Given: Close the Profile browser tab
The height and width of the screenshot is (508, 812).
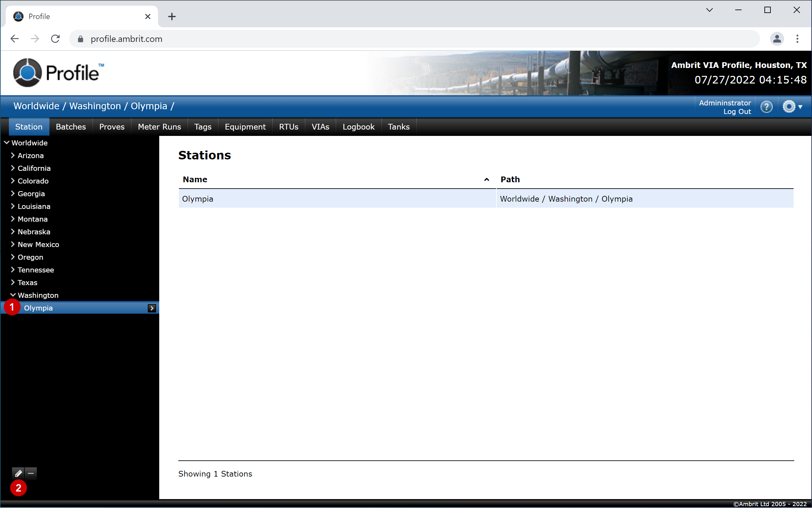Looking at the screenshot, I should 147,17.
